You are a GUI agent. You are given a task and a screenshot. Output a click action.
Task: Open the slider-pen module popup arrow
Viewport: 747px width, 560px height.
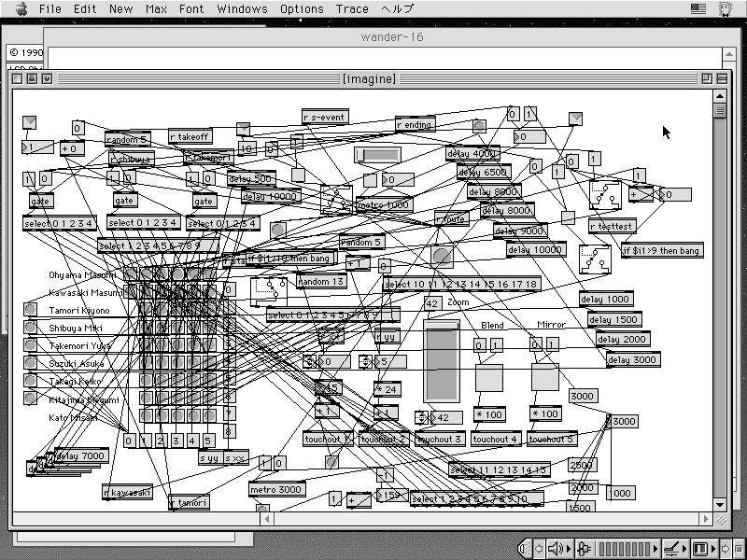coord(685,549)
